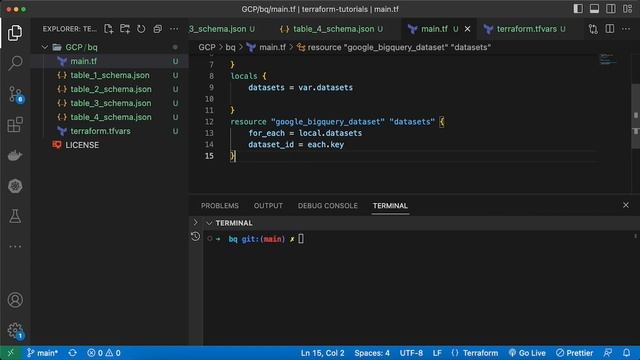This screenshot has width=640, height=360.
Task: Open the Docker view in activity bar
Action: (x=15, y=156)
